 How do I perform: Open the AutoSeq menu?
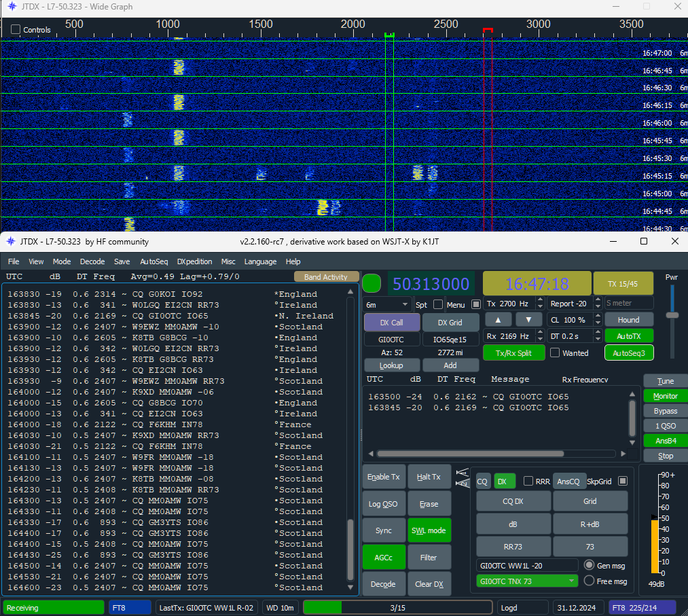click(153, 261)
